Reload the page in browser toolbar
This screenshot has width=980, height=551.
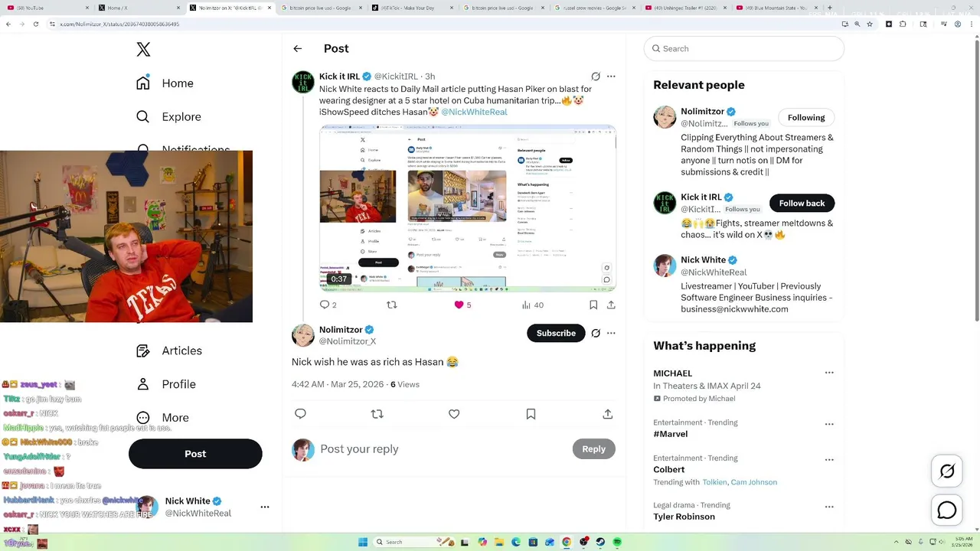(35, 24)
